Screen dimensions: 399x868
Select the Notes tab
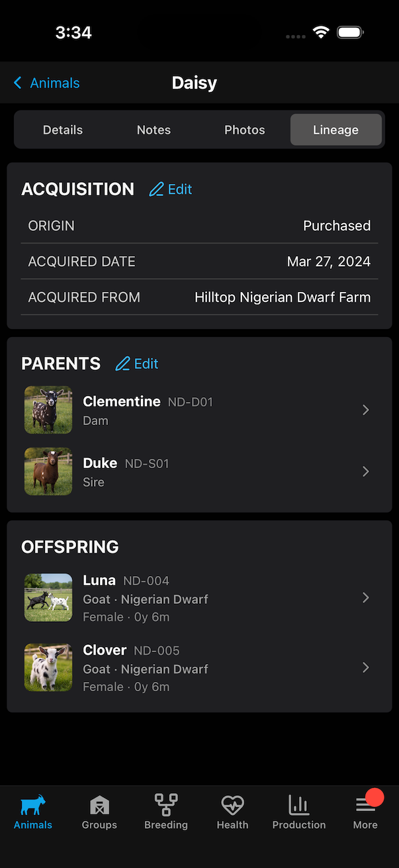point(154,130)
